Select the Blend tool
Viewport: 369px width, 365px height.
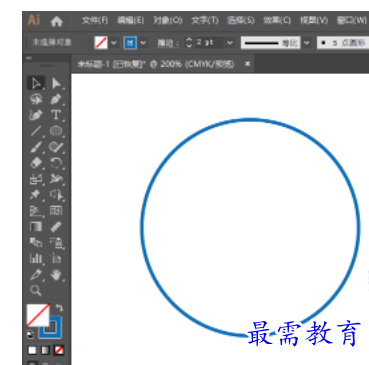[x=36, y=242]
